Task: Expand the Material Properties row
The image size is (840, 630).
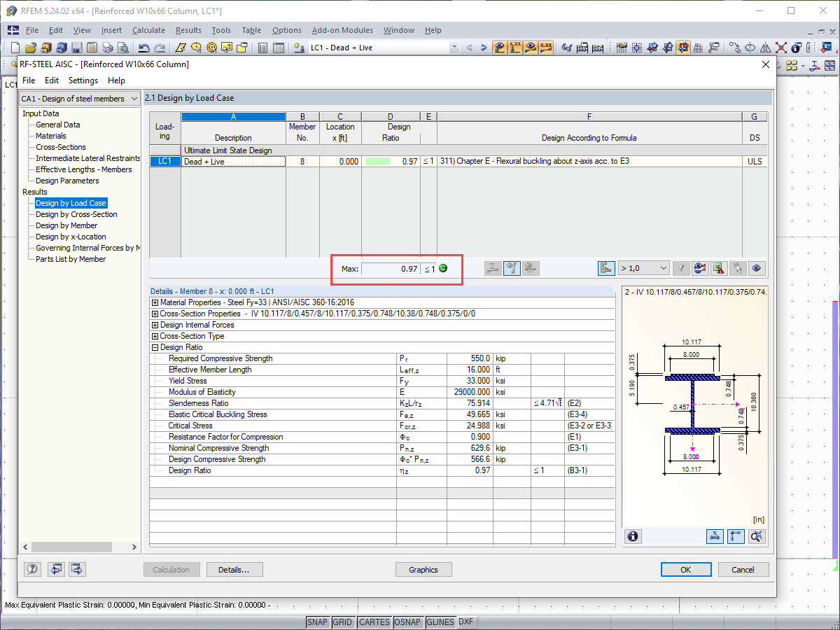Action: (155, 302)
